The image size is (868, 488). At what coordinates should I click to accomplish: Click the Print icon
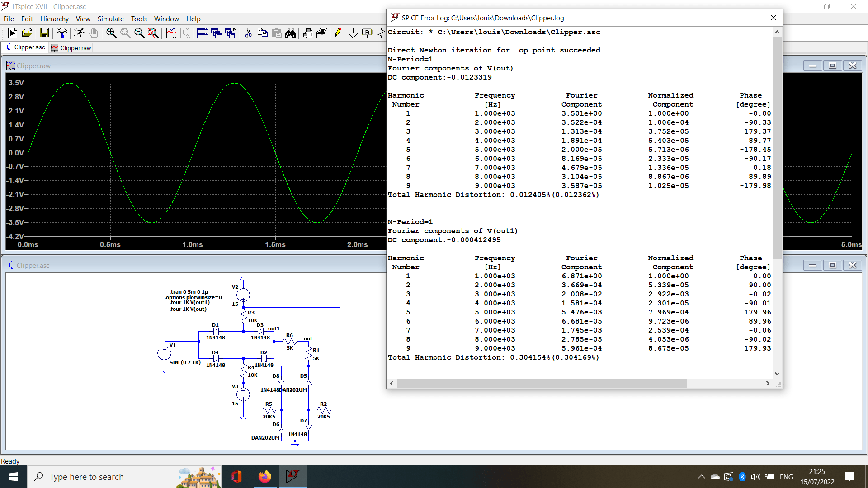pyautogui.click(x=322, y=33)
